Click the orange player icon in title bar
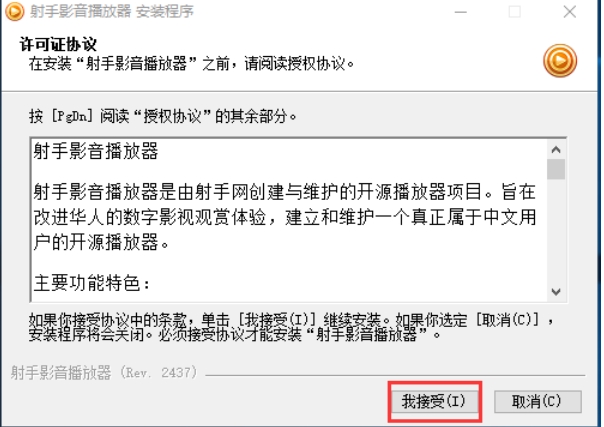The width and height of the screenshot is (604, 427). pyautogui.click(x=14, y=12)
